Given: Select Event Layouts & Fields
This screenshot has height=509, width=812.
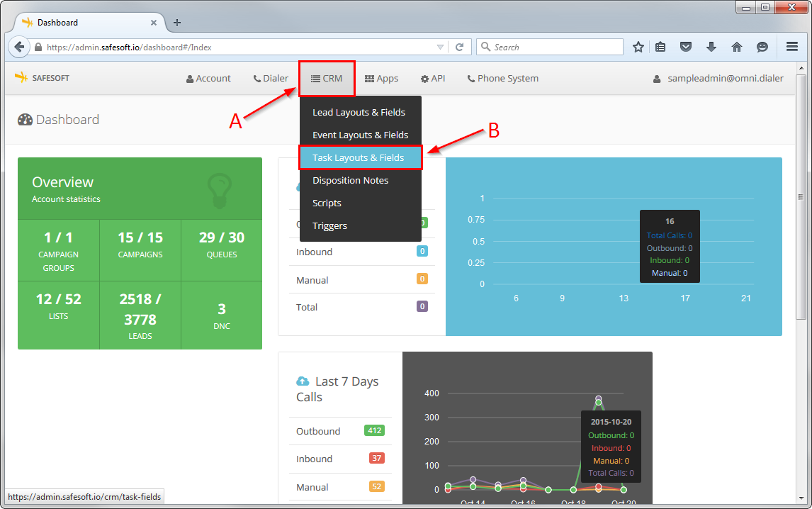Looking at the screenshot, I should (361, 135).
